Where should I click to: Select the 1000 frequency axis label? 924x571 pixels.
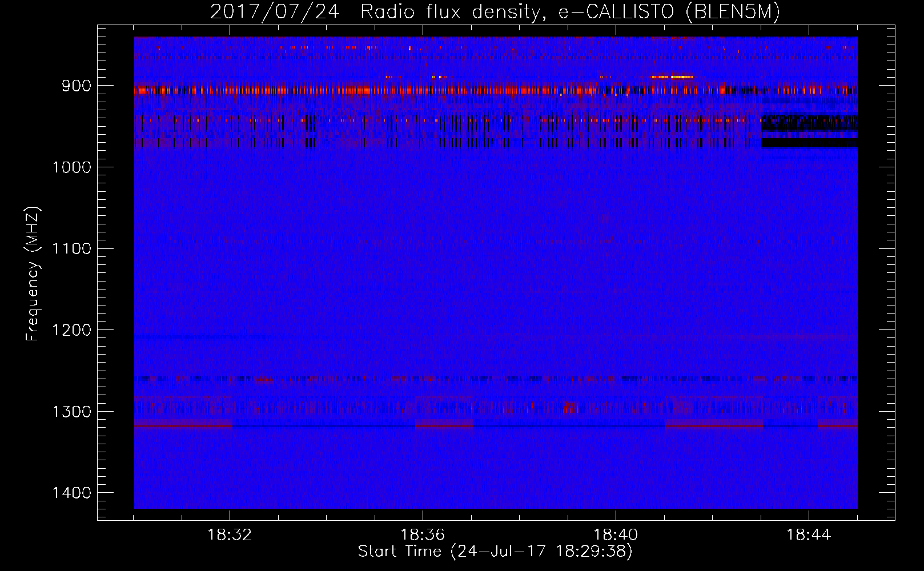(x=71, y=167)
